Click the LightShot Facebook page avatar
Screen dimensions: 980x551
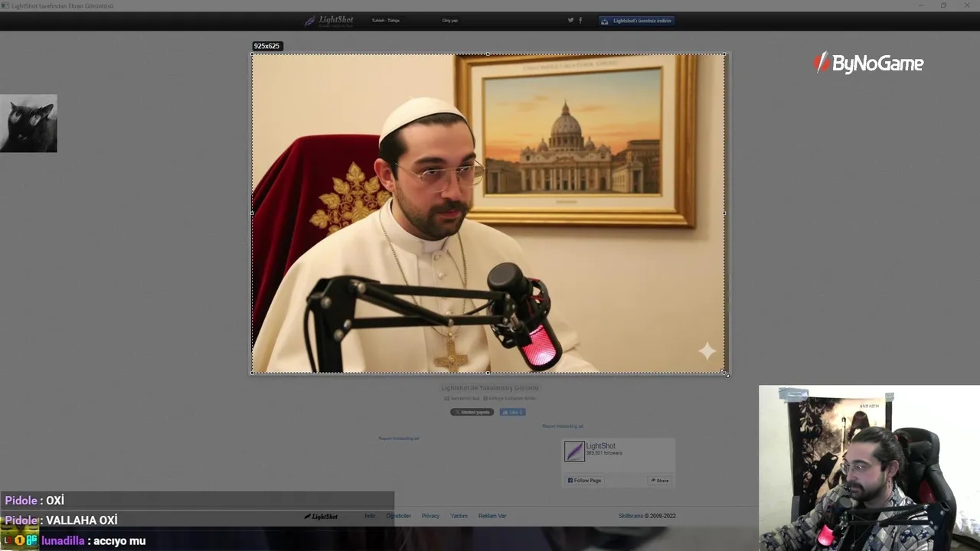574,452
